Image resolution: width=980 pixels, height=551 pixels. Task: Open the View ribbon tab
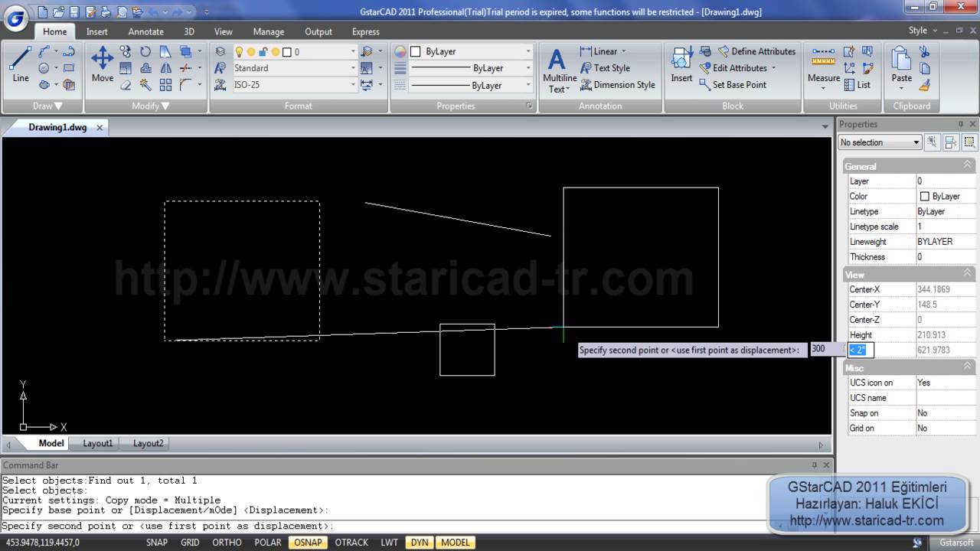(x=223, y=31)
